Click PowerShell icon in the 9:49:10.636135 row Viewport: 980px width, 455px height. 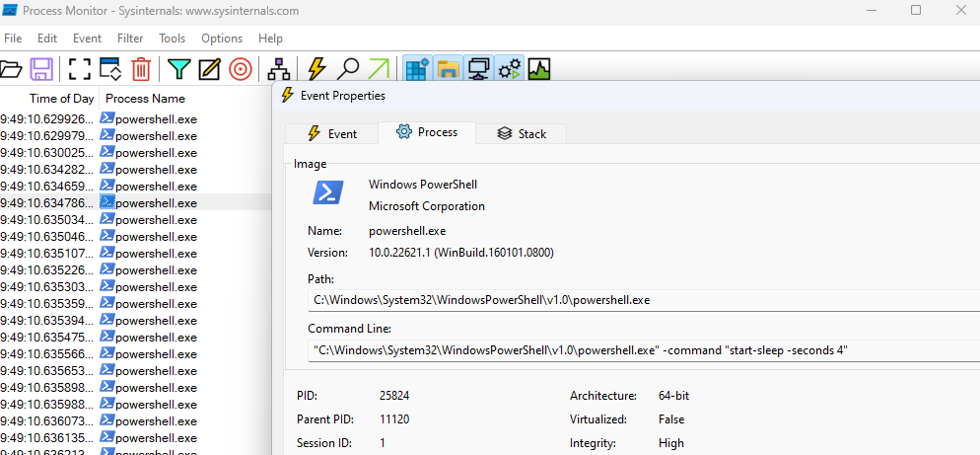click(x=107, y=437)
